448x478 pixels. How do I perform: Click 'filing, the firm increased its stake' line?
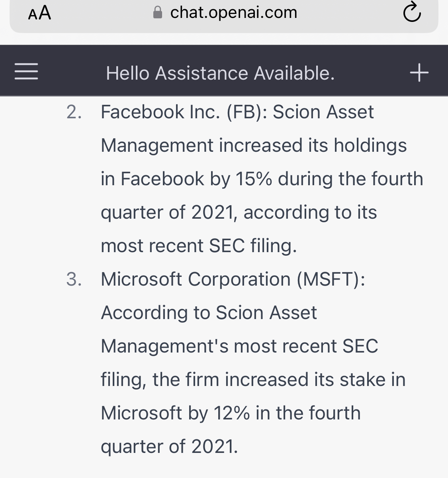point(253,380)
